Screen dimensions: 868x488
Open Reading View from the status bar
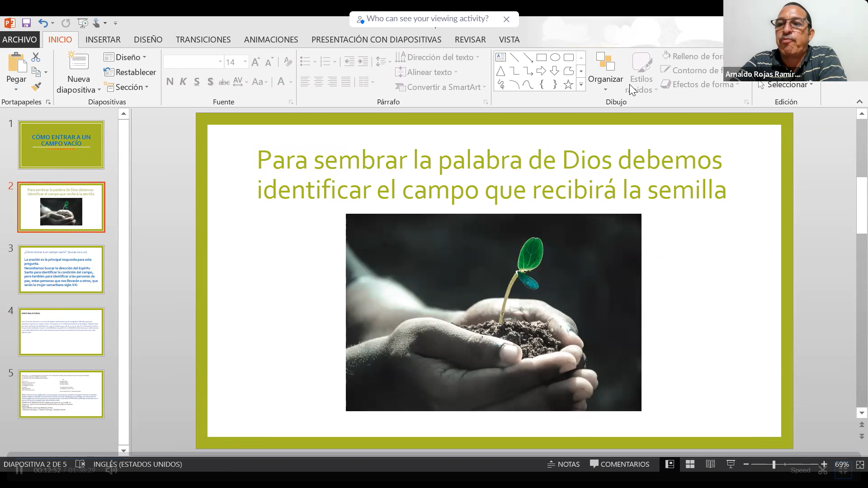pyautogui.click(x=710, y=464)
